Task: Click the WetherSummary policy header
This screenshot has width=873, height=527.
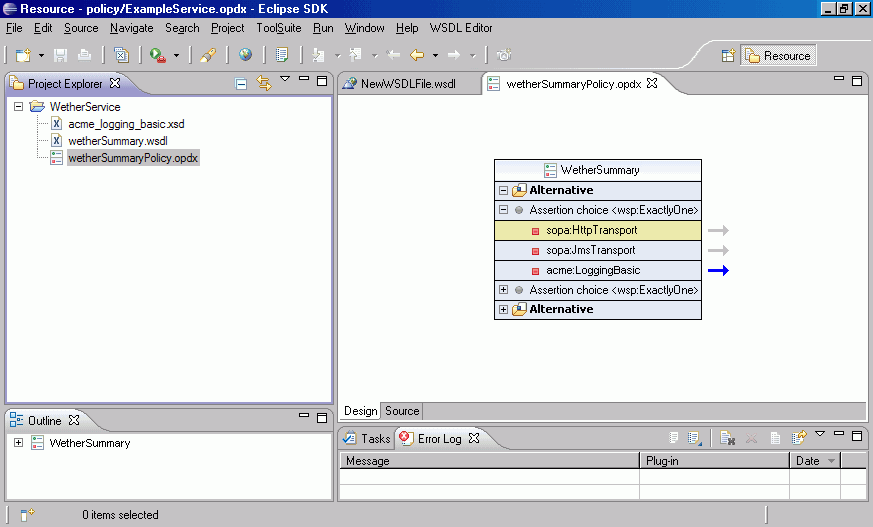Action: tap(598, 170)
